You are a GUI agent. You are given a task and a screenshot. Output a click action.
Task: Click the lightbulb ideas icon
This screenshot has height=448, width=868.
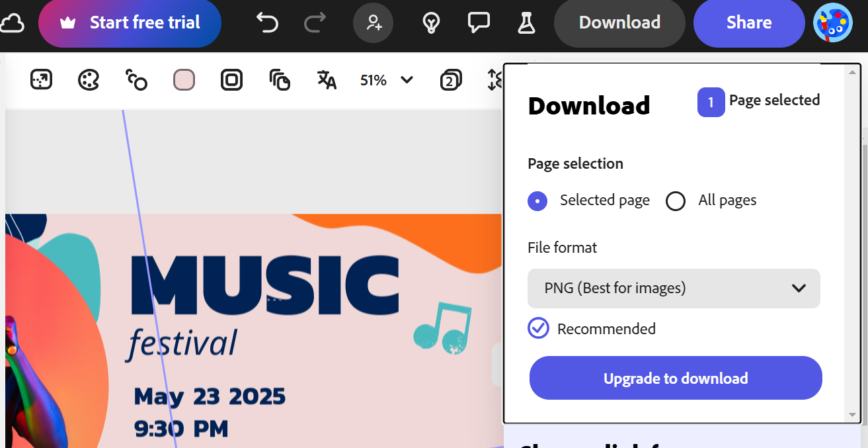pos(431,22)
